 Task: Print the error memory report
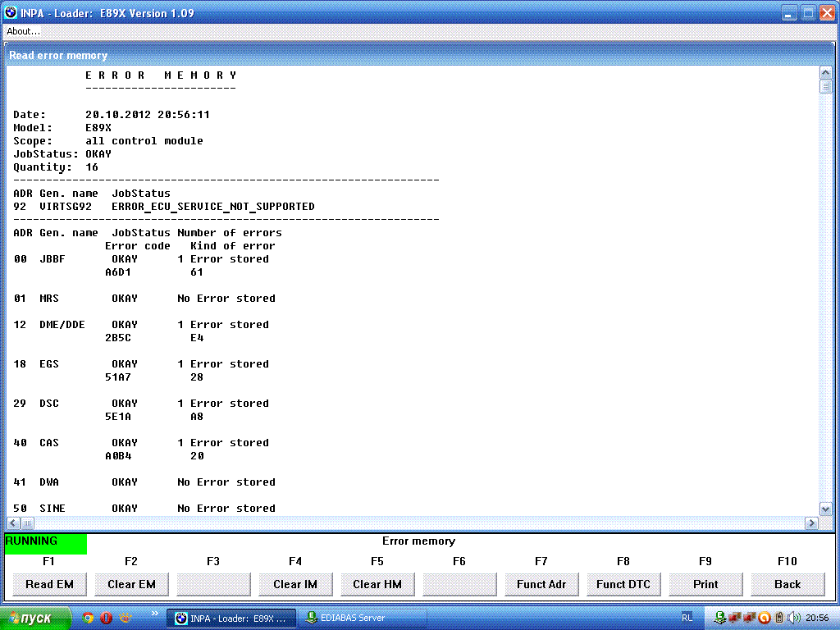point(705,584)
